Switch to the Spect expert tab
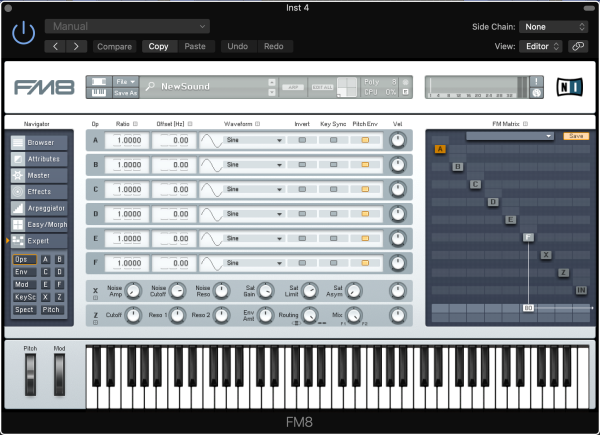The width and height of the screenshot is (600, 435). [25, 310]
